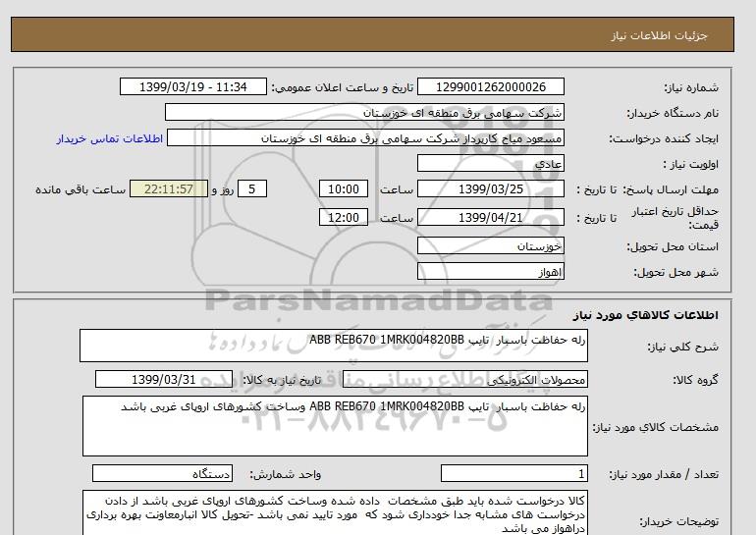Click the buyer organization name field

[x=364, y=113]
